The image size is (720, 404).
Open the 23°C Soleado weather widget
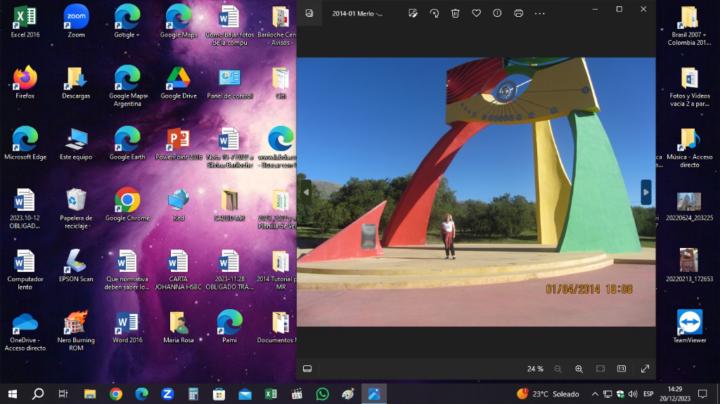tap(548, 394)
